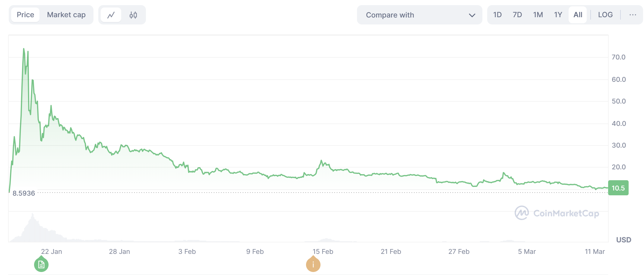The image size is (644, 275).
Task: Switch to candlestick chart icon
Action: (x=133, y=15)
